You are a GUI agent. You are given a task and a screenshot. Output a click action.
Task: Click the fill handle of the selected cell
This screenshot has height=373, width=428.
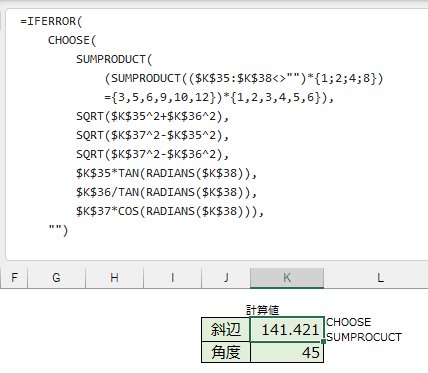323,341
